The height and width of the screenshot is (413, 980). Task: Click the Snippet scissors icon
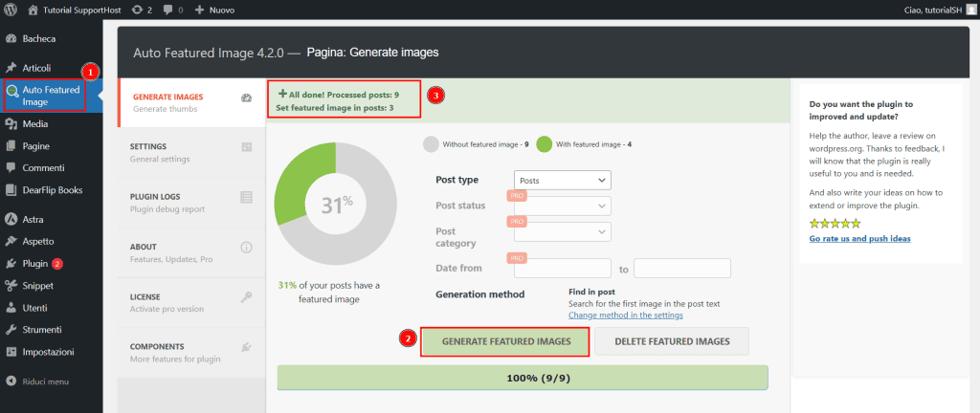click(11, 286)
